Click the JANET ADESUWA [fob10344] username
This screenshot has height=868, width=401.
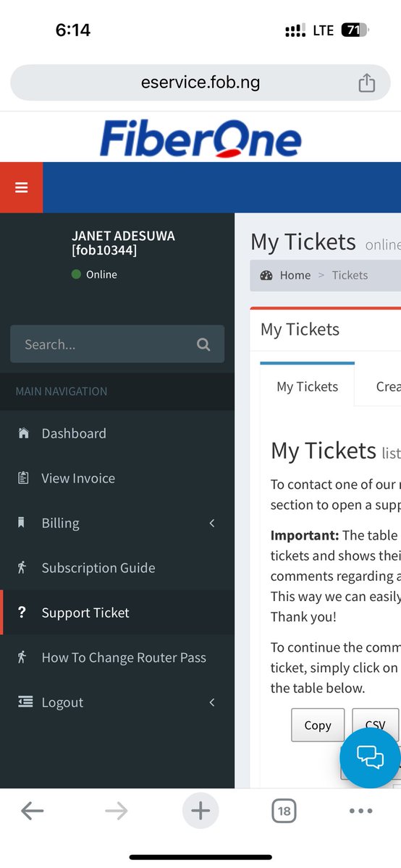pos(123,243)
